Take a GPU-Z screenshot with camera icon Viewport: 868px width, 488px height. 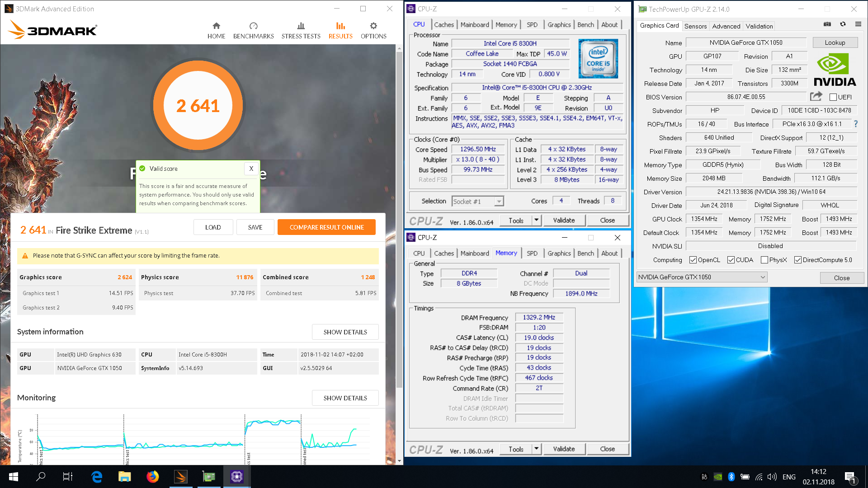coord(827,24)
